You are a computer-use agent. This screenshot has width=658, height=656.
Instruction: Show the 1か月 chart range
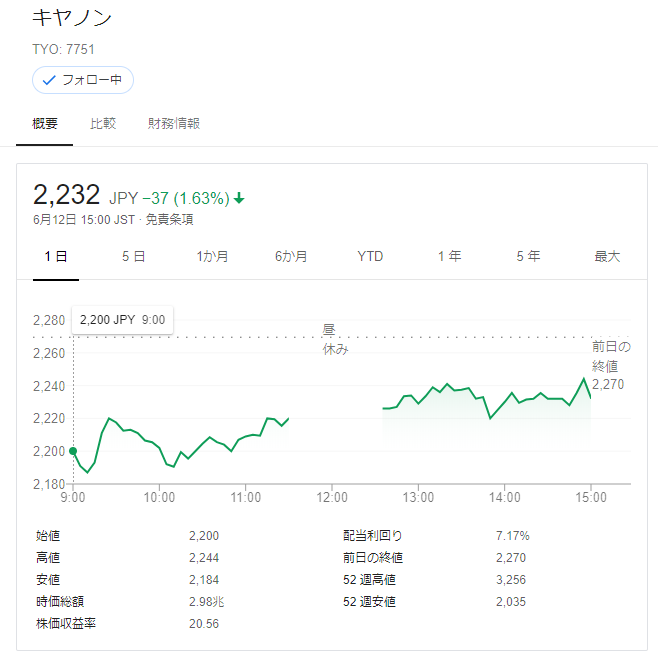(212, 256)
